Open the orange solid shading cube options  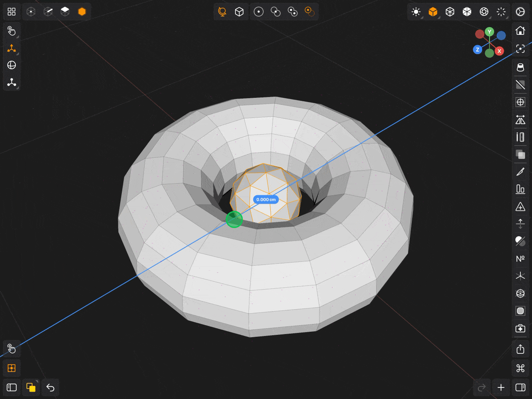pyautogui.click(x=433, y=12)
